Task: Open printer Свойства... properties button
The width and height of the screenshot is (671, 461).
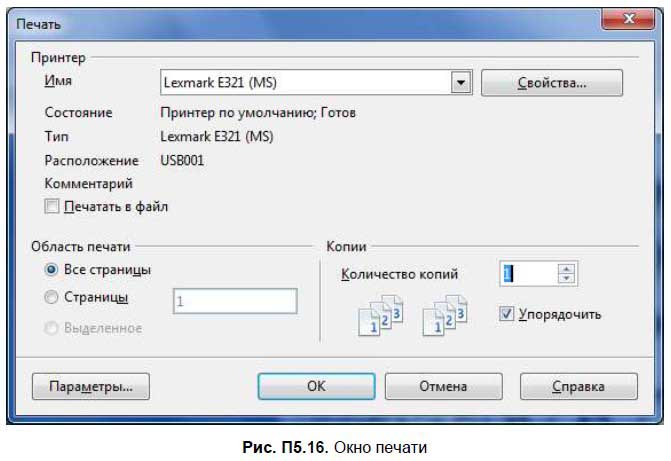Action: tap(551, 83)
